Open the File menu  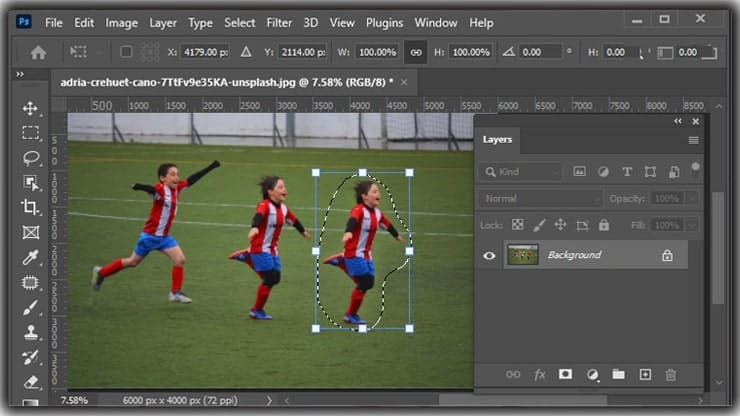pos(54,23)
